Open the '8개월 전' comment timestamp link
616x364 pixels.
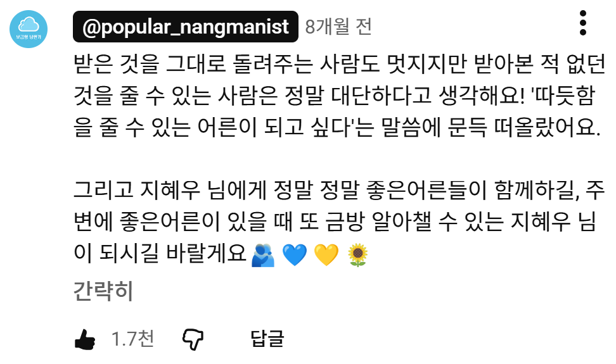[x=338, y=27]
